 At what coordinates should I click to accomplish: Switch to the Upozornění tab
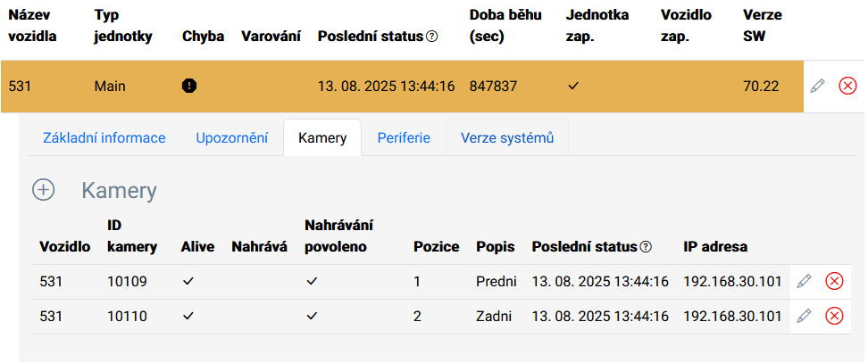tap(232, 137)
